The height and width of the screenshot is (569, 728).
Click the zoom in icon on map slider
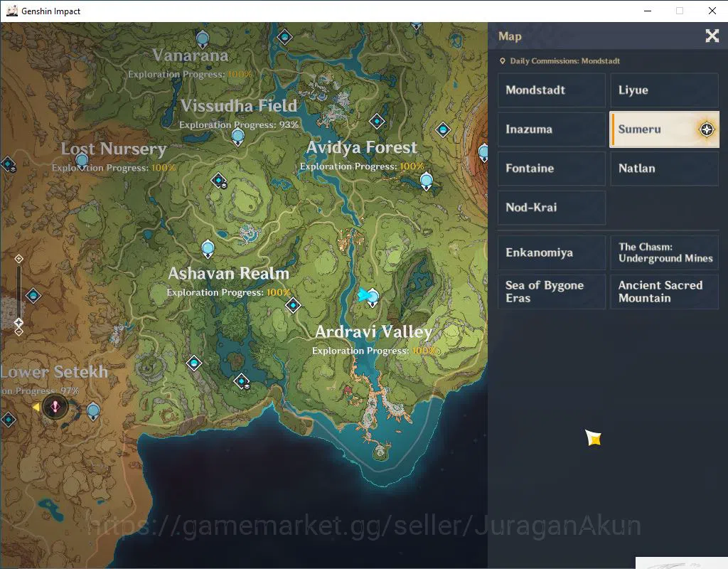click(18, 259)
